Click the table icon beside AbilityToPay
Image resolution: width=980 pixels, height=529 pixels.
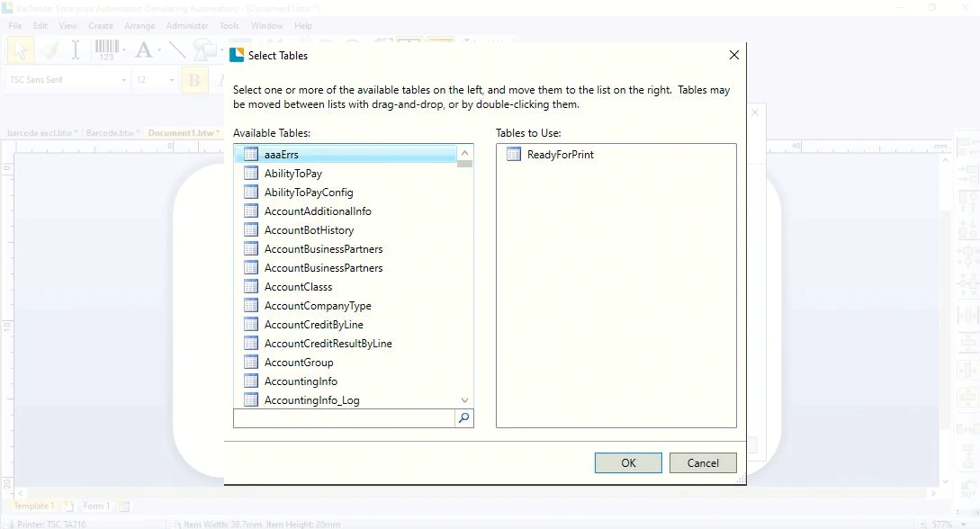(251, 173)
